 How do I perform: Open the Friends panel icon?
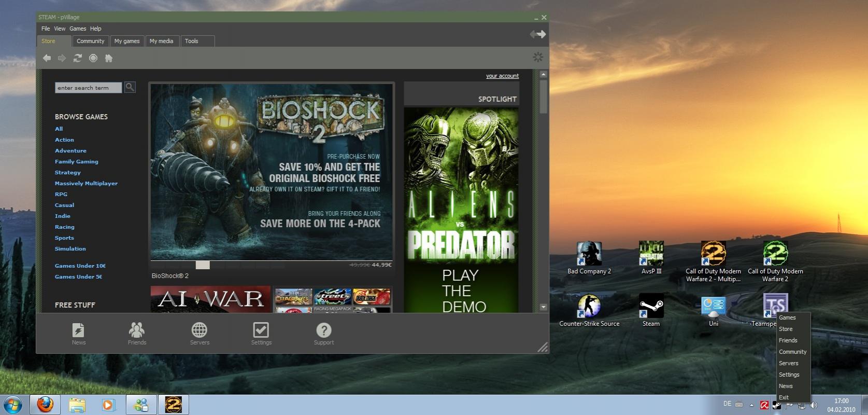137,334
